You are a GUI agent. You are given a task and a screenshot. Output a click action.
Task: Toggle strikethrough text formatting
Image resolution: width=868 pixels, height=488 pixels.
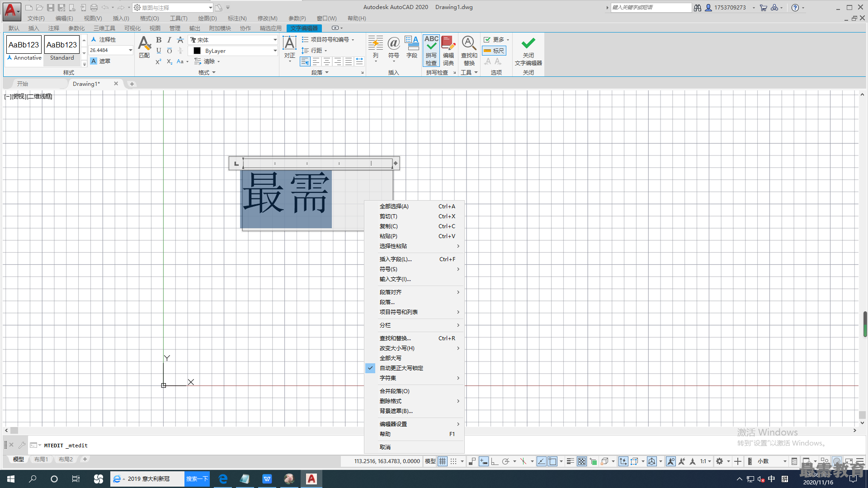[x=180, y=40]
